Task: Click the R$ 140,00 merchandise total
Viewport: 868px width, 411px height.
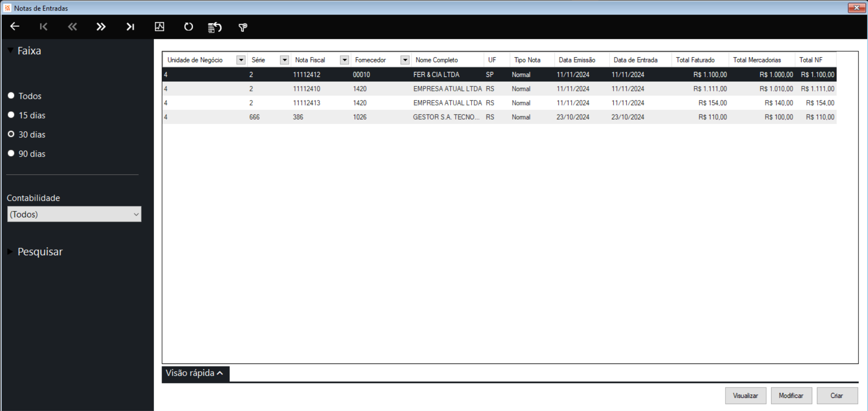Action: [762, 103]
